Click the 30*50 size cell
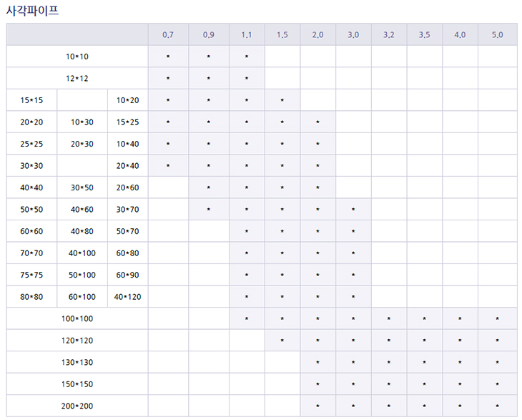 click(x=82, y=187)
